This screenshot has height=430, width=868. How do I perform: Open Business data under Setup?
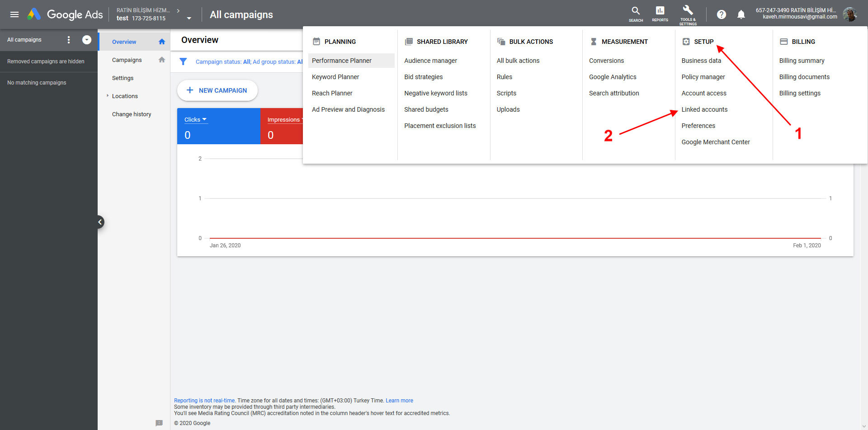pyautogui.click(x=701, y=61)
